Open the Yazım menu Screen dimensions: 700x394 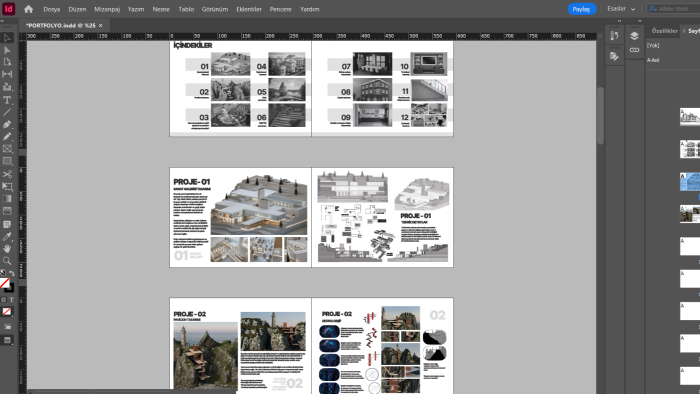(x=136, y=9)
